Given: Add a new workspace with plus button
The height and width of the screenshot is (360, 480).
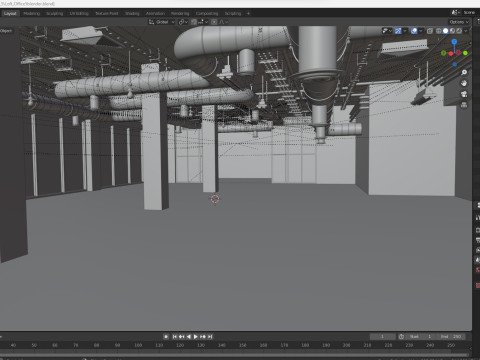Looking at the screenshot, I should (x=248, y=13).
